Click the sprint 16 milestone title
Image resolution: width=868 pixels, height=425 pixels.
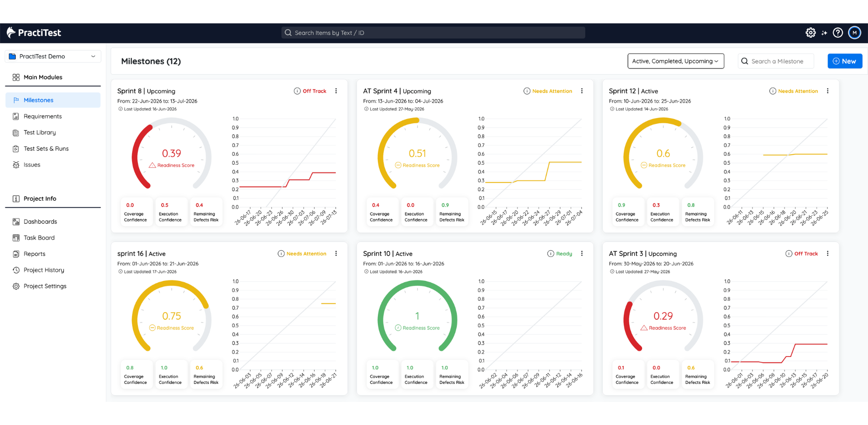point(130,254)
